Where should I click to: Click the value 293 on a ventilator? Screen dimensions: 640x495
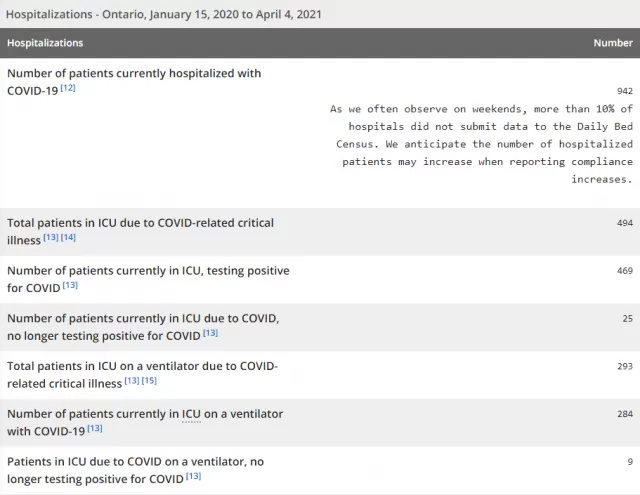pyautogui.click(x=625, y=366)
